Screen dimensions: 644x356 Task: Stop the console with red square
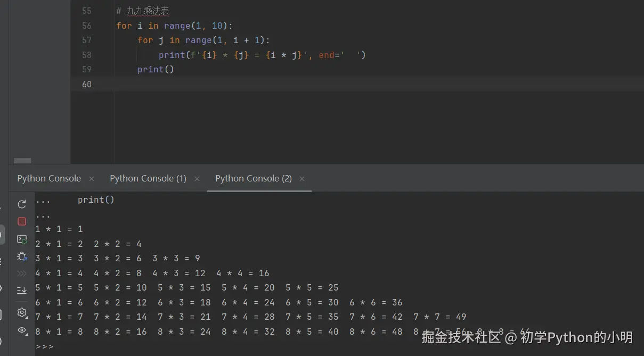coord(22,221)
